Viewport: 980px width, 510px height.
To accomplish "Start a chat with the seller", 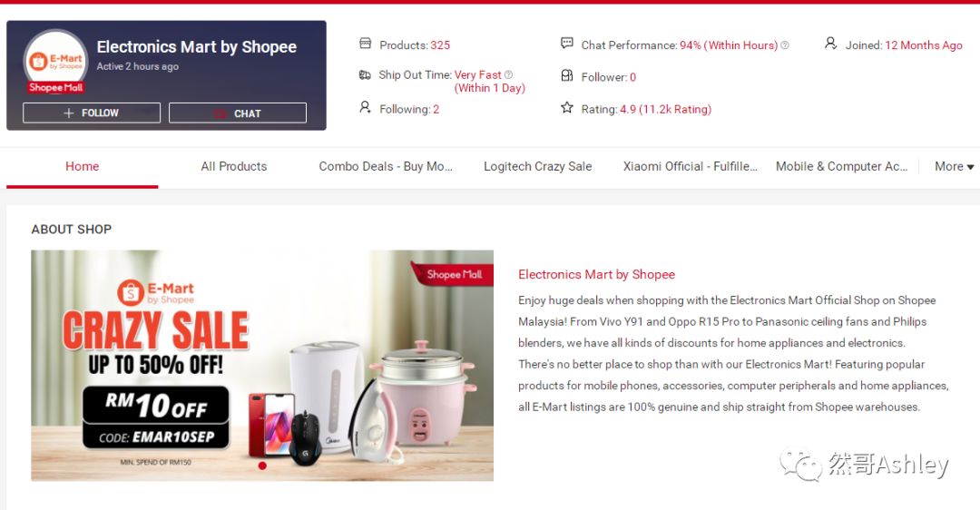I will (x=238, y=113).
